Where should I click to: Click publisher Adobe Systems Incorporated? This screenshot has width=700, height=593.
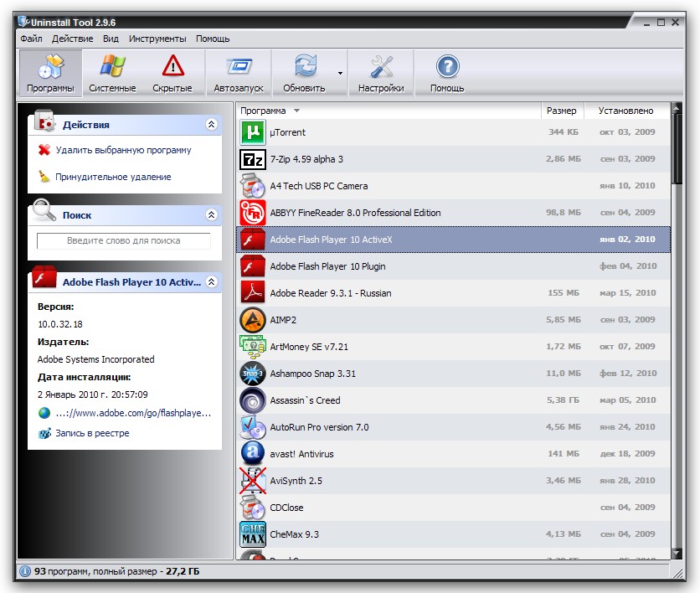click(96, 359)
